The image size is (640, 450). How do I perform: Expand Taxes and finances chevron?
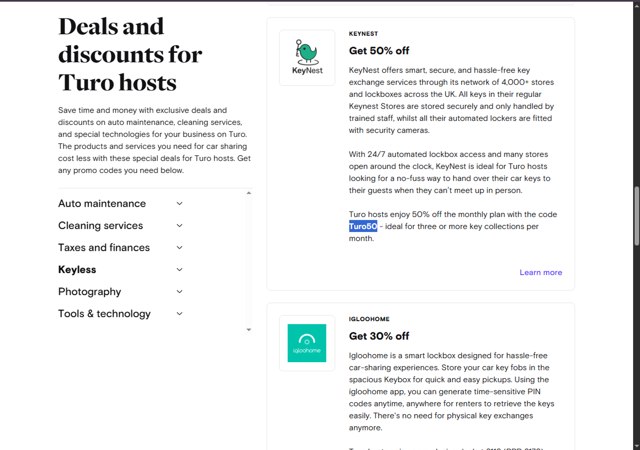pyautogui.click(x=179, y=247)
